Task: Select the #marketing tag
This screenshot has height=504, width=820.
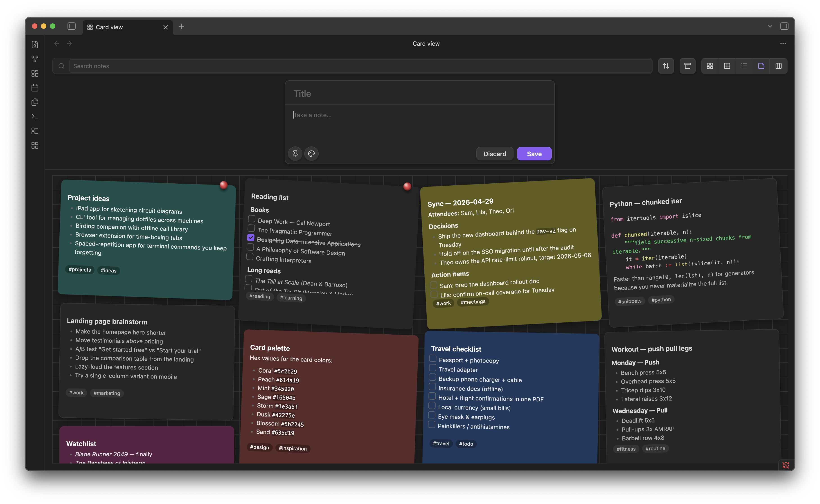Action: (x=107, y=393)
